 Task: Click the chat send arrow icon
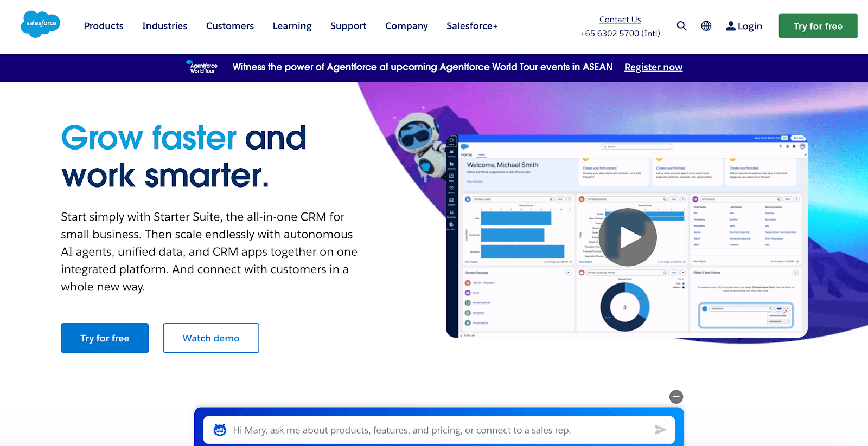660,430
